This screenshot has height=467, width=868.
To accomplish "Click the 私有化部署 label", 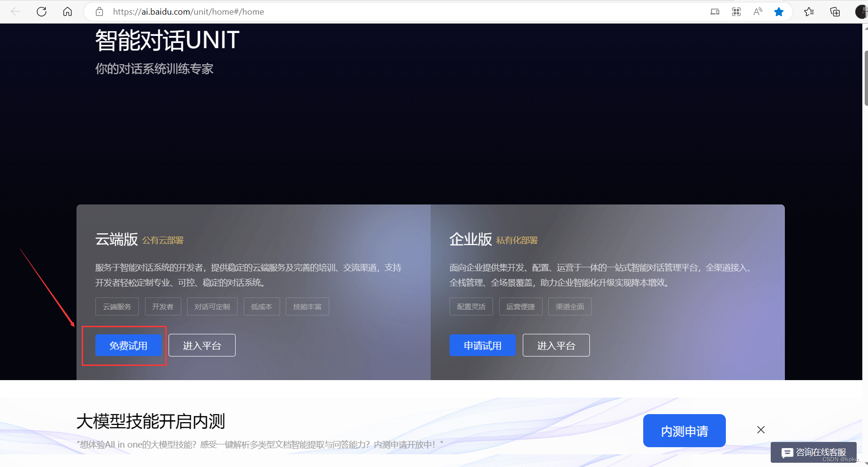I will (x=517, y=240).
